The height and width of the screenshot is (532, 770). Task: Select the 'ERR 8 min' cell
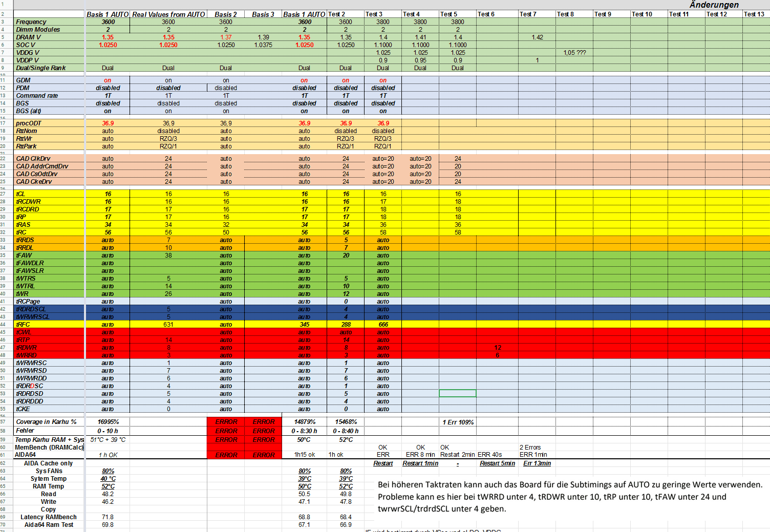point(420,455)
